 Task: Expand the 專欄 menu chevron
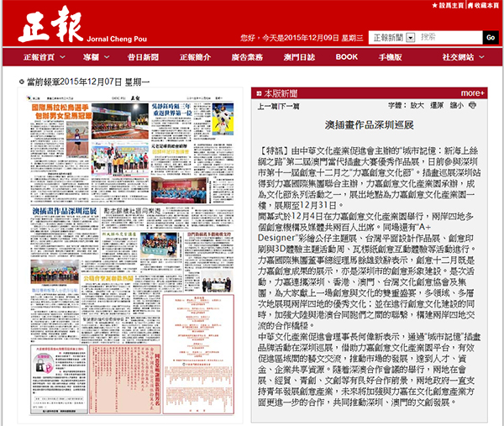[107, 57]
